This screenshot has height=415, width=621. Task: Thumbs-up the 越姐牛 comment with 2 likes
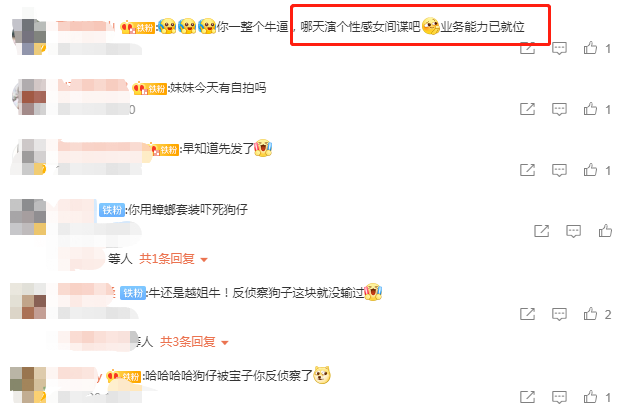(x=590, y=314)
